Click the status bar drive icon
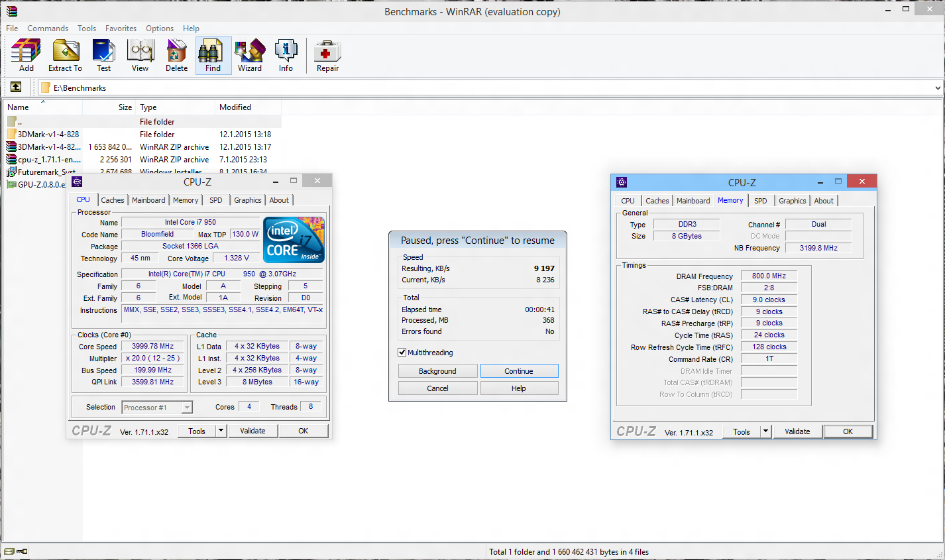945x560 pixels. click(x=9, y=551)
